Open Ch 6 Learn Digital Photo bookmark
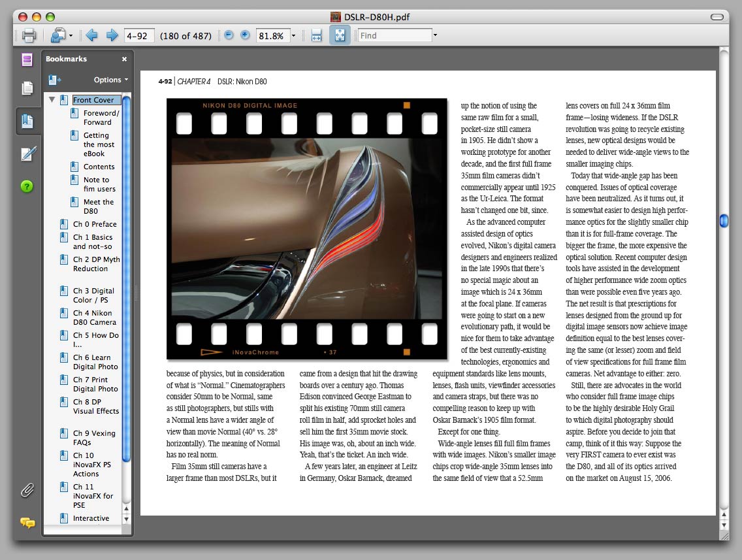Screen dimensions: 742x560 coord(95,362)
